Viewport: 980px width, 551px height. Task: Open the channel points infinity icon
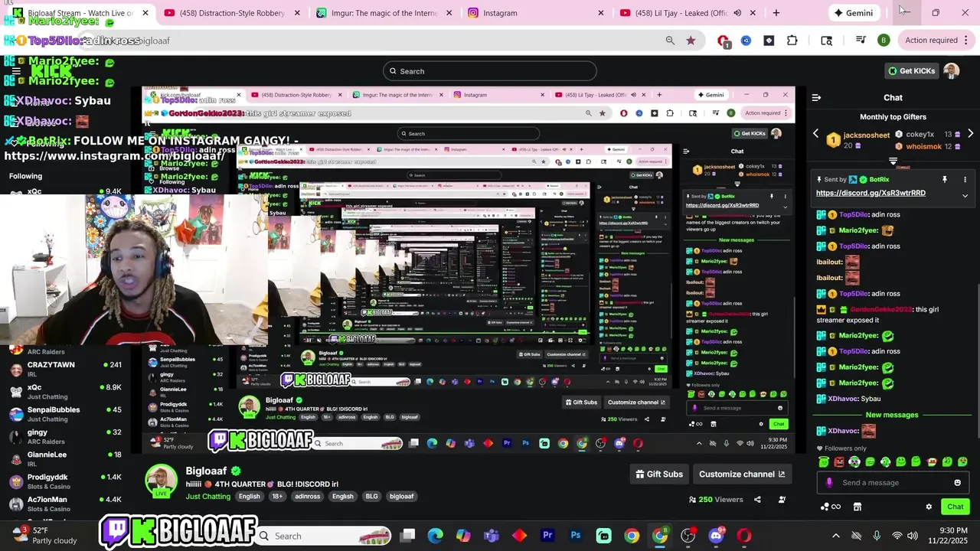click(x=831, y=507)
